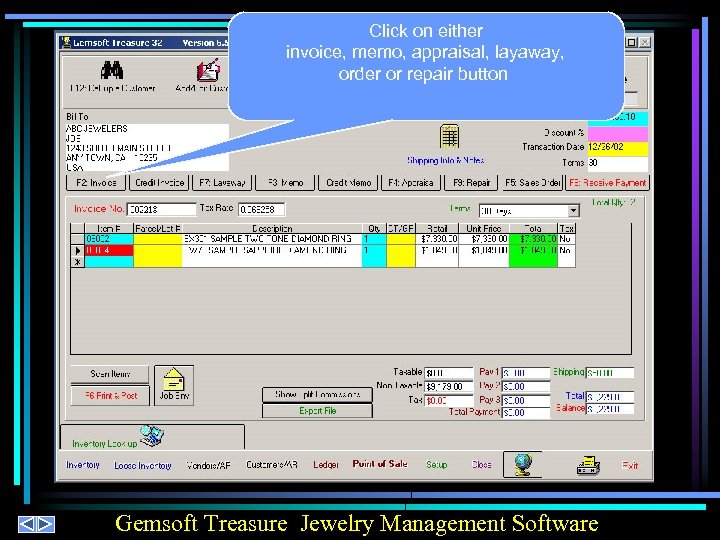The width and height of the screenshot is (720, 540).
Task: Open Inventory Look up computer icon
Action: 152,435
